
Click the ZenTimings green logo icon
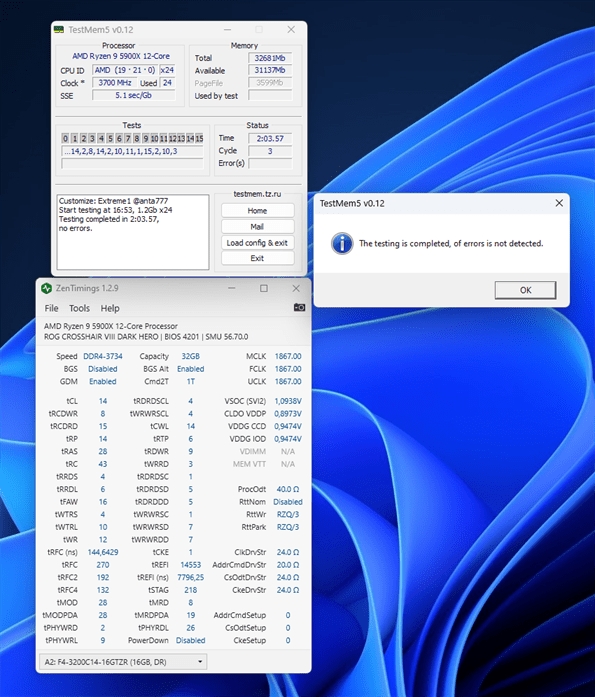(x=47, y=288)
